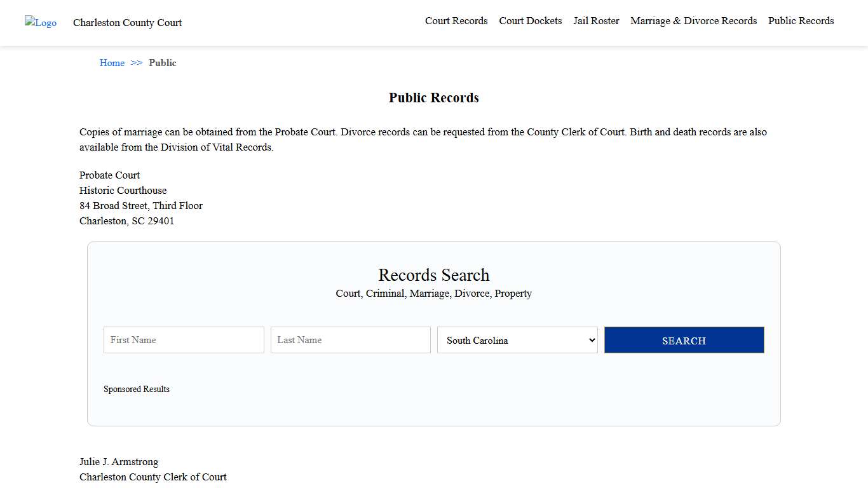This screenshot has height=488, width=868.
Task: Click the Public breadcrumb label
Action: tap(163, 63)
